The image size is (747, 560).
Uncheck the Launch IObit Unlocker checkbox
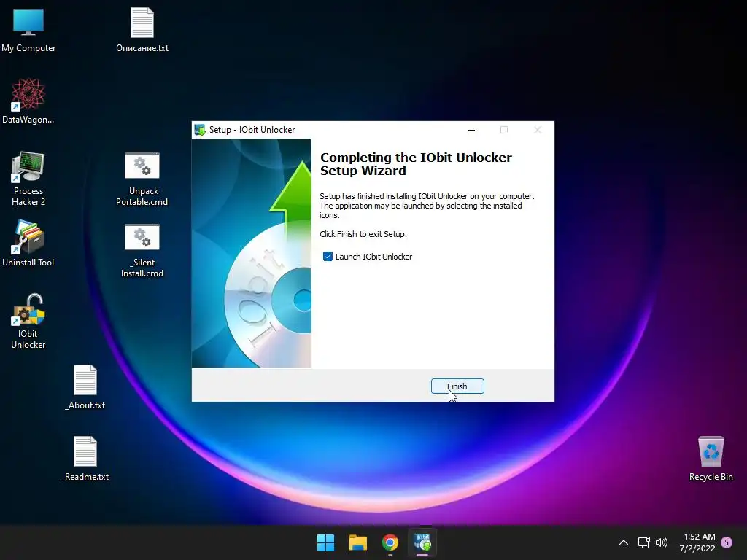click(328, 257)
